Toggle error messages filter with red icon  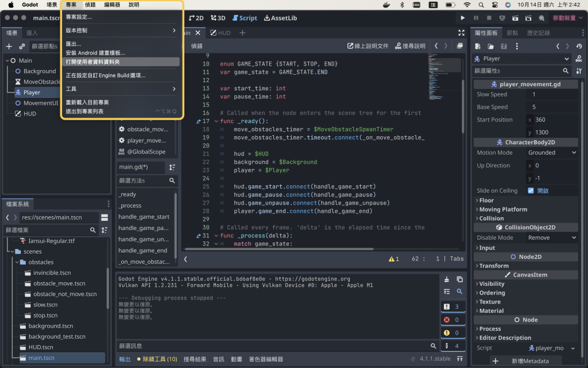[x=453, y=320]
